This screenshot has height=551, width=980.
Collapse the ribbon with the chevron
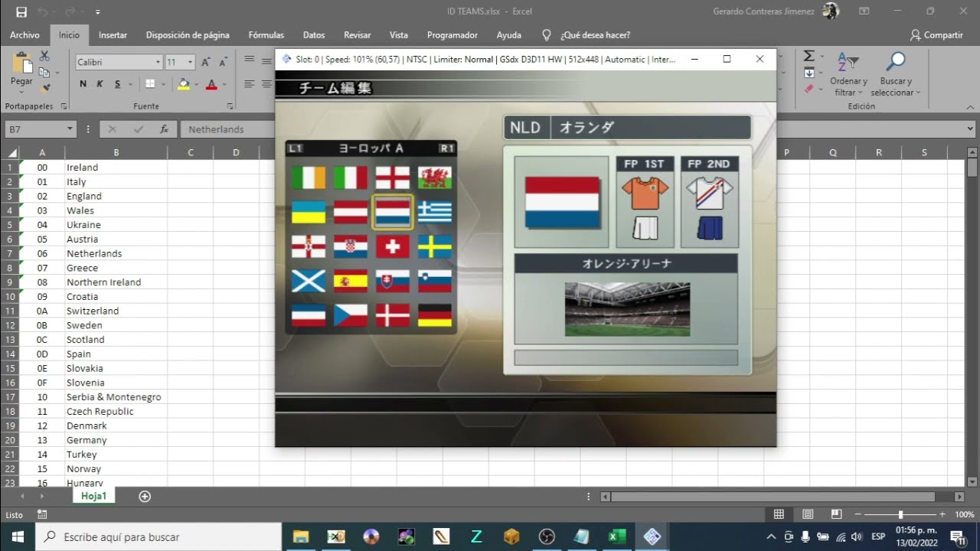[x=970, y=106]
